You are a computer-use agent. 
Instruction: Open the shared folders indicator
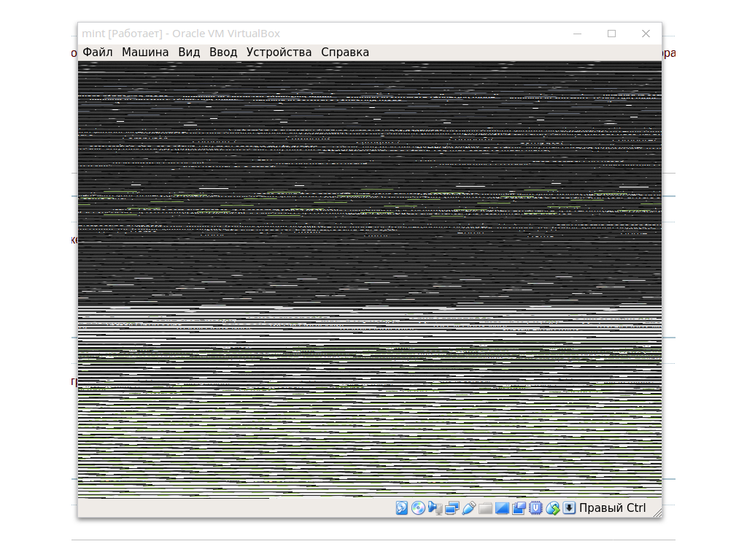click(485, 508)
